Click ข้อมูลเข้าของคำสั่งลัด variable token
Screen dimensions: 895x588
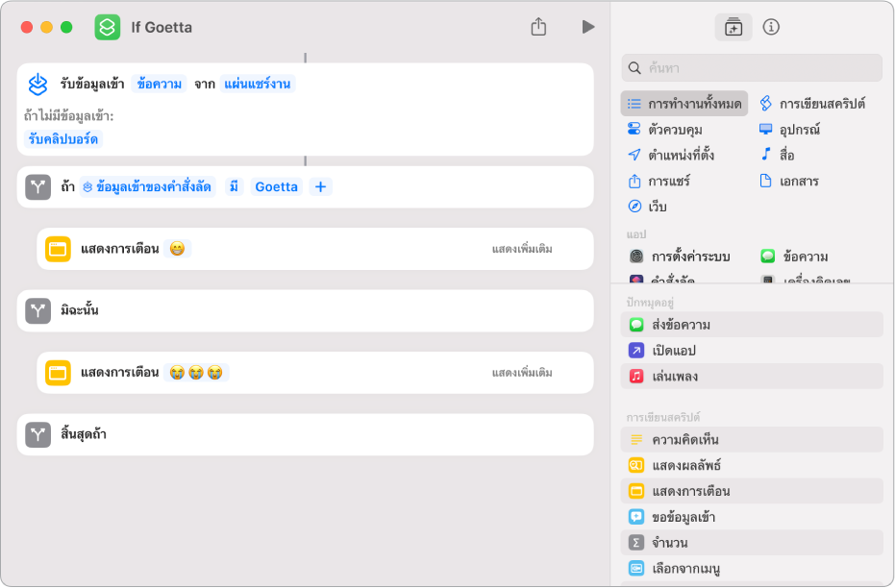[148, 186]
